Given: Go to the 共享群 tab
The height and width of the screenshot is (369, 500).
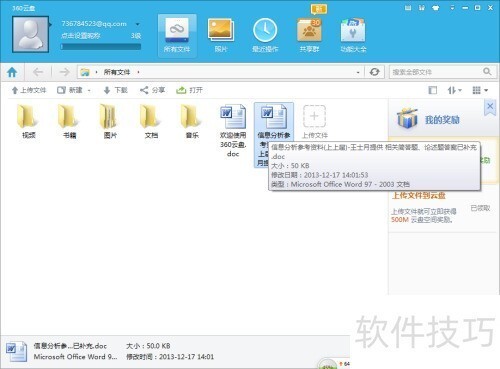Looking at the screenshot, I should pyautogui.click(x=309, y=36).
